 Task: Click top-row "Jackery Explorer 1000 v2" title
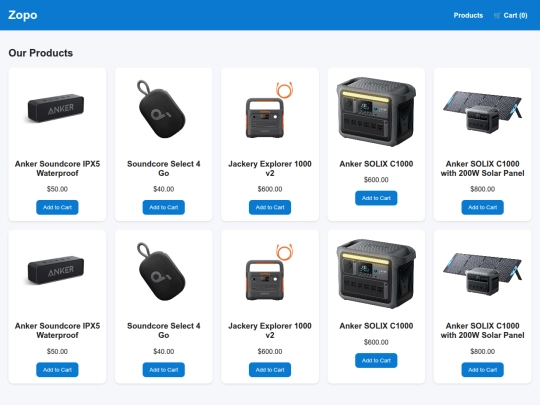pyautogui.click(x=270, y=168)
